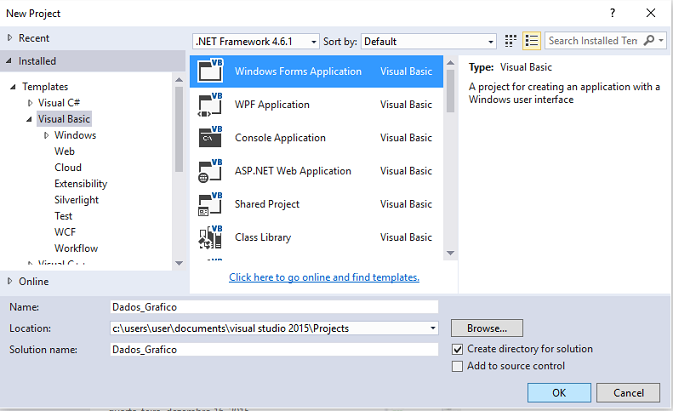
Task: Click the project Name input field
Action: coord(274,307)
